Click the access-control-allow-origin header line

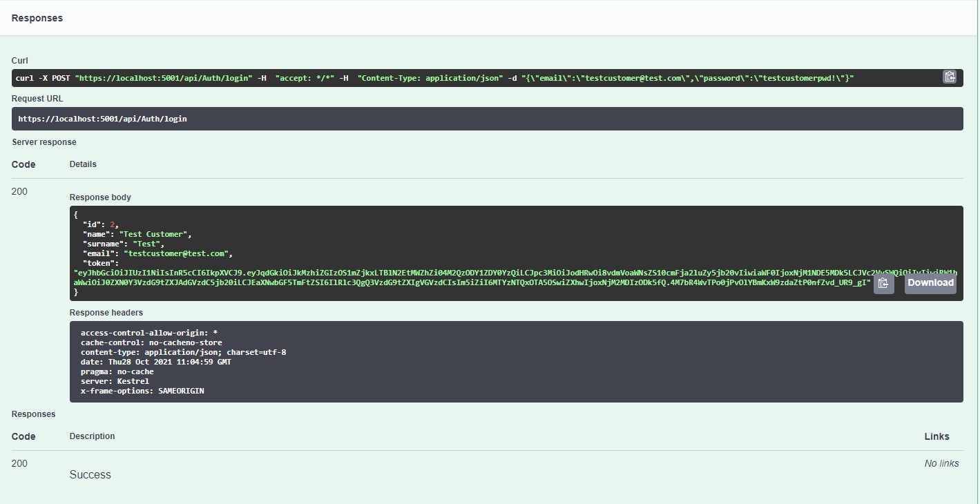149,333
